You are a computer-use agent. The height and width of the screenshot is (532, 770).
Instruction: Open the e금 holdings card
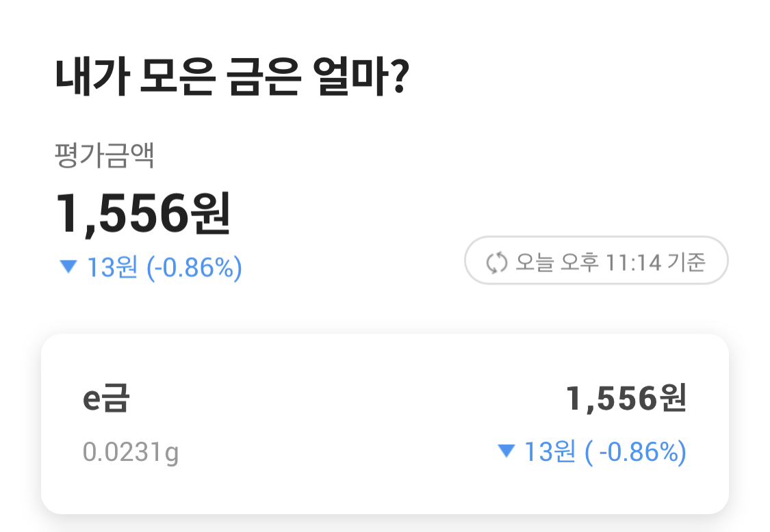[x=385, y=424]
